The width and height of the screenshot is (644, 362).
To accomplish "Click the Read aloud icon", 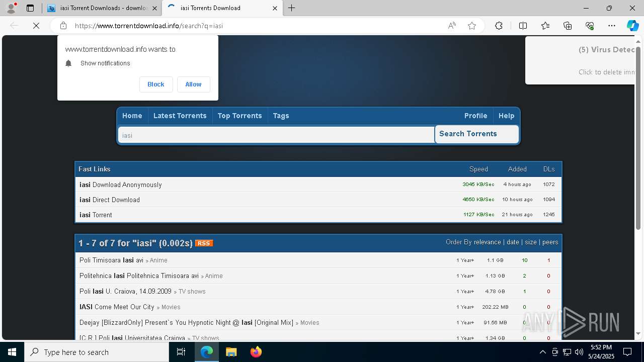I will [x=452, y=26].
